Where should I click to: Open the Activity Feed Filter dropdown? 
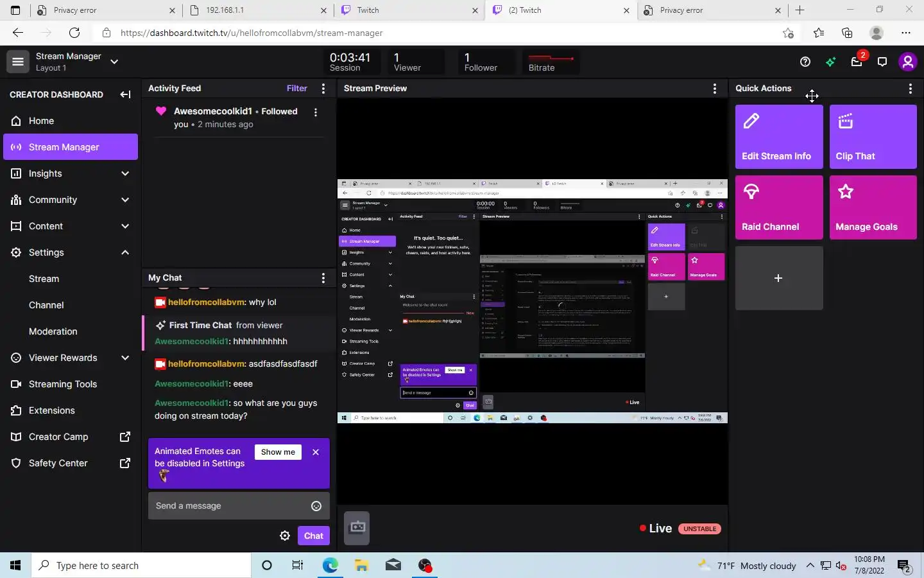[x=296, y=89]
